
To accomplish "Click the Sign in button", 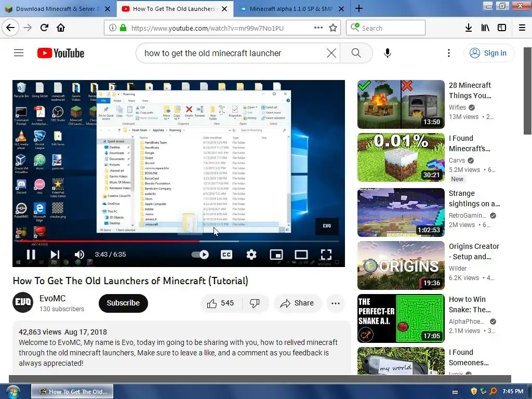I will tap(488, 53).
